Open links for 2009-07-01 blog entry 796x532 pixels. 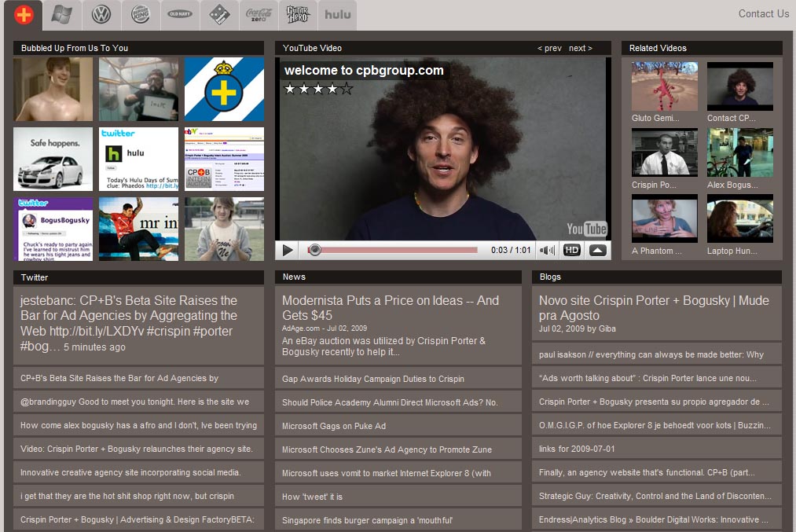pyautogui.click(x=657, y=449)
